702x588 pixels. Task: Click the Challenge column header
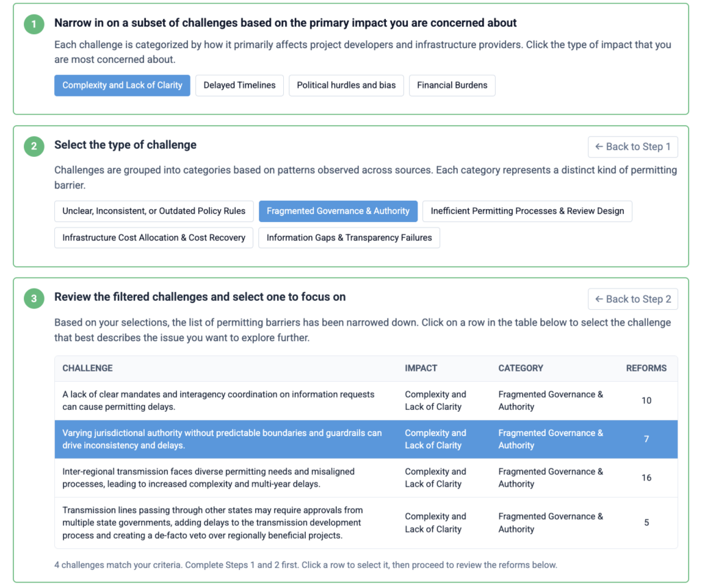(88, 368)
